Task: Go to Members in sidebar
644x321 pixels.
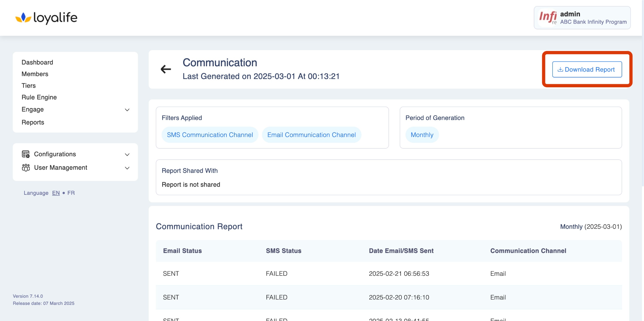Action: tap(35, 74)
